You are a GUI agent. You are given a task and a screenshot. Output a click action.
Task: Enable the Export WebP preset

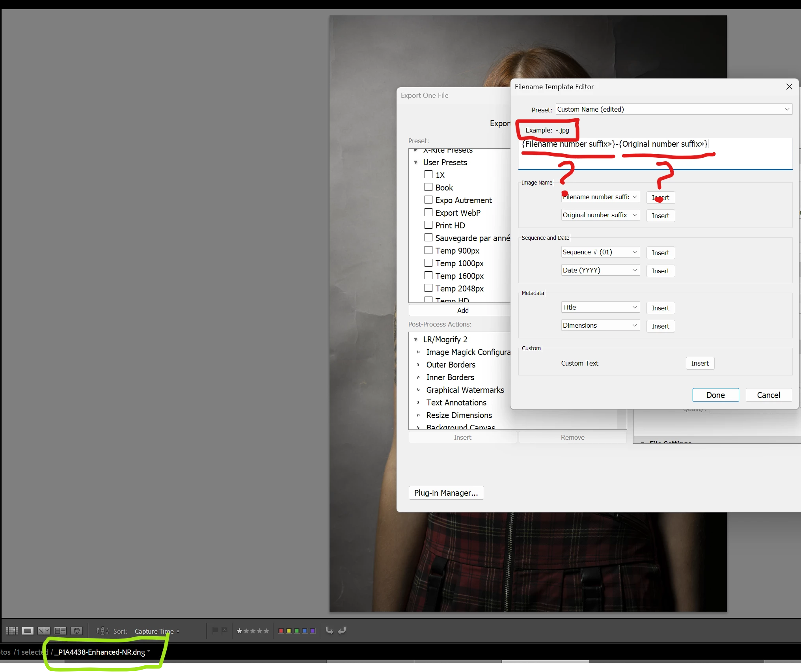(428, 212)
